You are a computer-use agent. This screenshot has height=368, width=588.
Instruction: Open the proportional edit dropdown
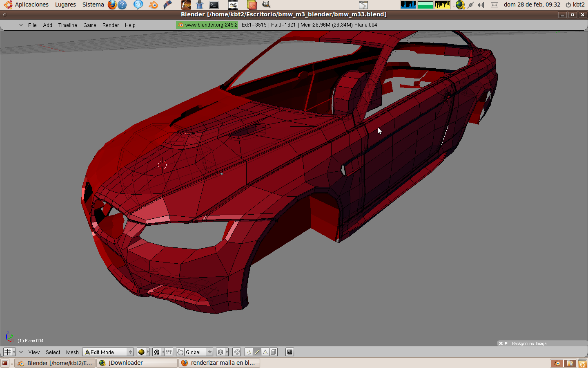[222, 352]
